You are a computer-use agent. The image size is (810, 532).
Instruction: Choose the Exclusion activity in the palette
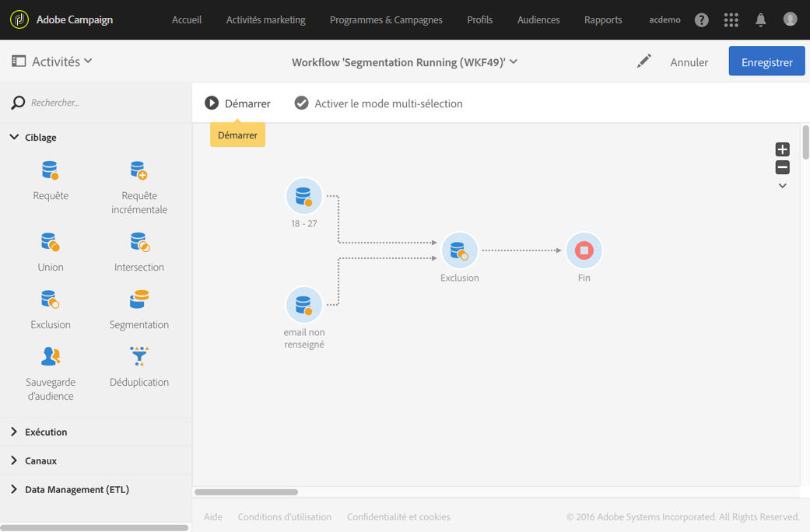coord(50,299)
